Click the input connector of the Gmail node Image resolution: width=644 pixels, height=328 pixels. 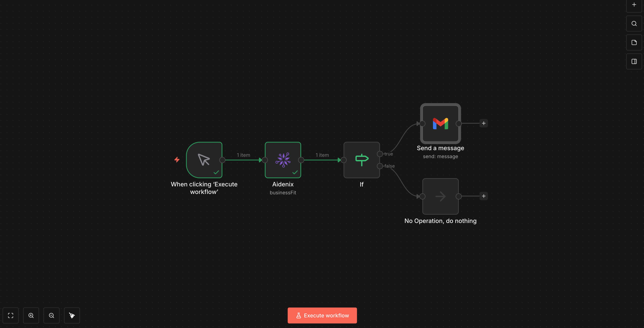coord(422,124)
